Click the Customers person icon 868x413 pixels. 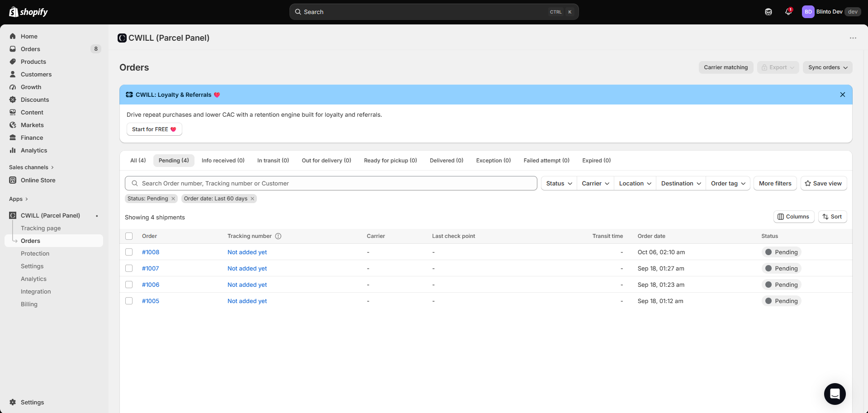point(13,74)
